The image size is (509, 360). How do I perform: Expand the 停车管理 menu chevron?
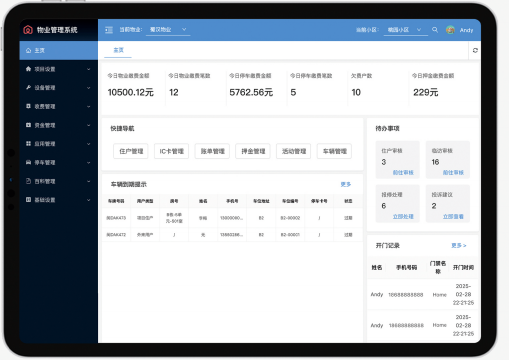89,163
